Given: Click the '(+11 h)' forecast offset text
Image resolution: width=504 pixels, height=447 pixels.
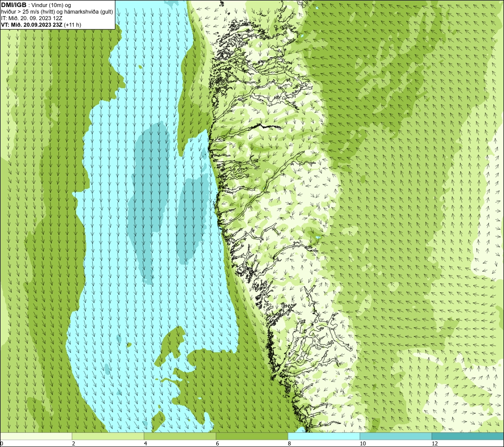Looking at the screenshot, I should 73,25.
